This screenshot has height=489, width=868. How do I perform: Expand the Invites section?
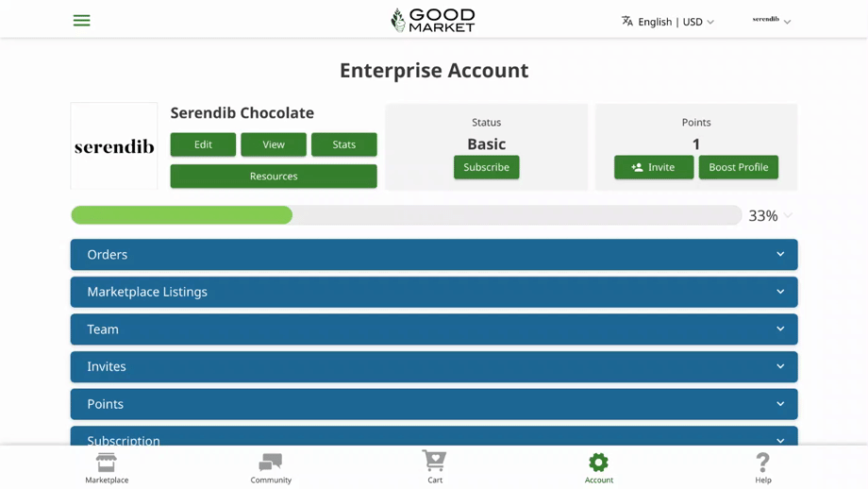coord(434,366)
